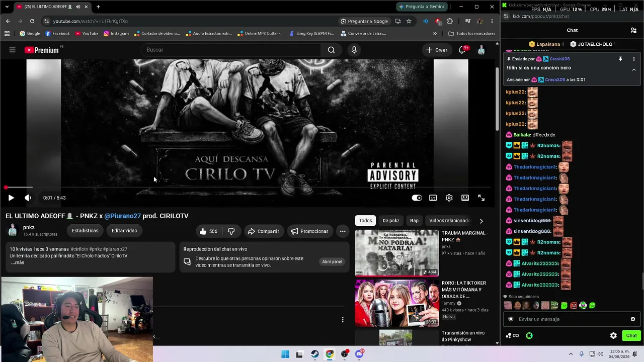
Task: Open Chrome profile avatar
Action: [x=480, y=21]
